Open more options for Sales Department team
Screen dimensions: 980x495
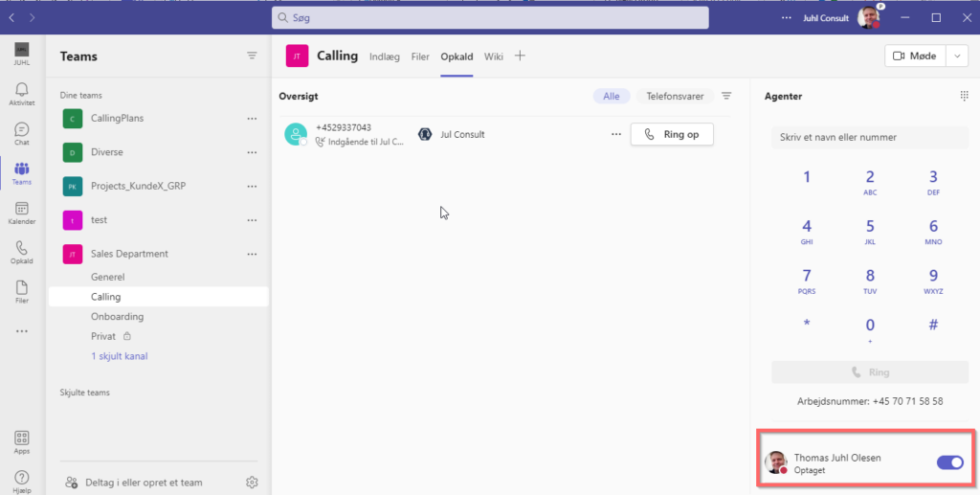pos(252,254)
